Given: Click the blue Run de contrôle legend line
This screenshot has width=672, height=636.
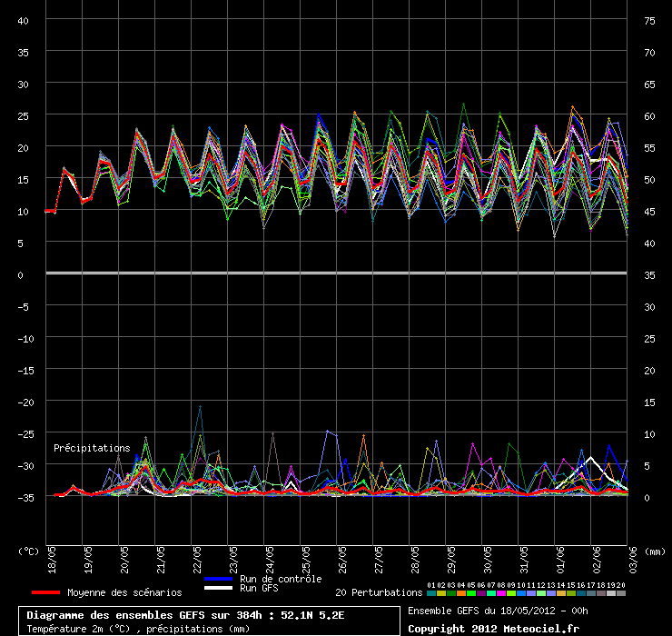Looking at the screenshot, I should [219, 579].
